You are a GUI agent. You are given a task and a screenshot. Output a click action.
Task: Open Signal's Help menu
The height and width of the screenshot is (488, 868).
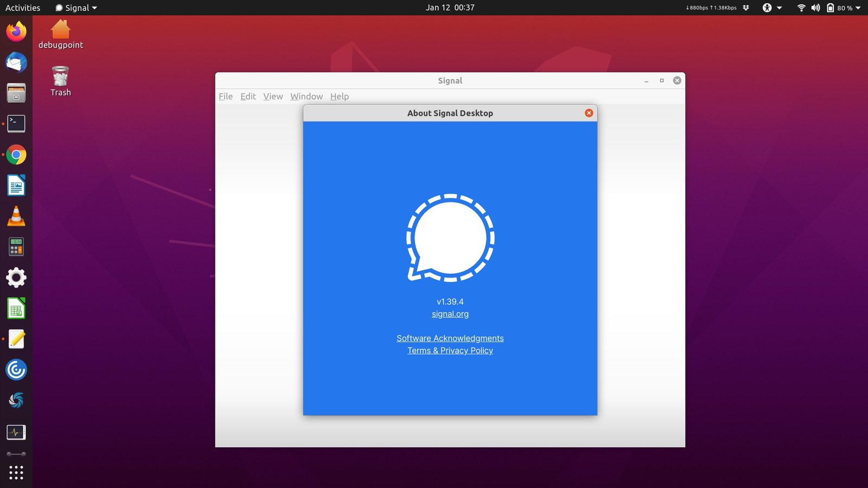pos(340,96)
